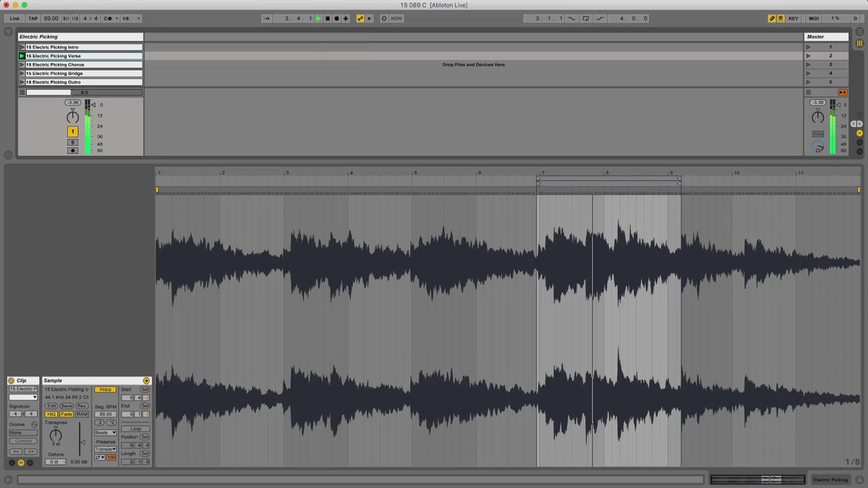Click the Arrangement Record button
Image resolution: width=868 pixels, height=488 pixels.
pos(336,18)
